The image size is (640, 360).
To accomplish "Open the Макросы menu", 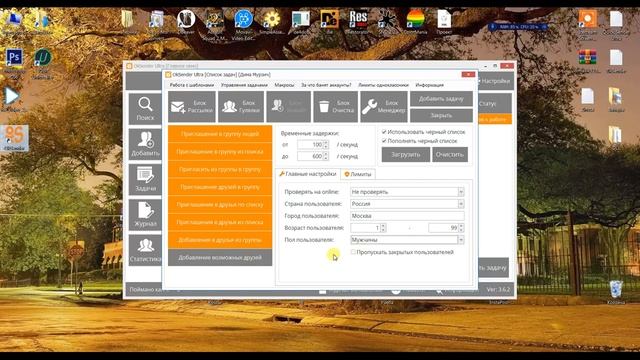I will pyautogui.click(x=284, y=85).
